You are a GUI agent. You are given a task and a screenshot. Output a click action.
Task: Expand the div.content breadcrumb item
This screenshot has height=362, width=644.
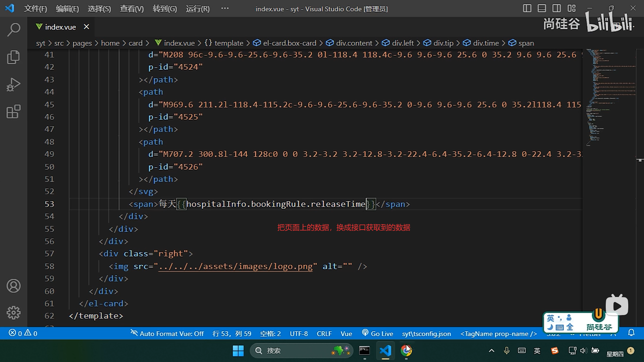point(354,43)
